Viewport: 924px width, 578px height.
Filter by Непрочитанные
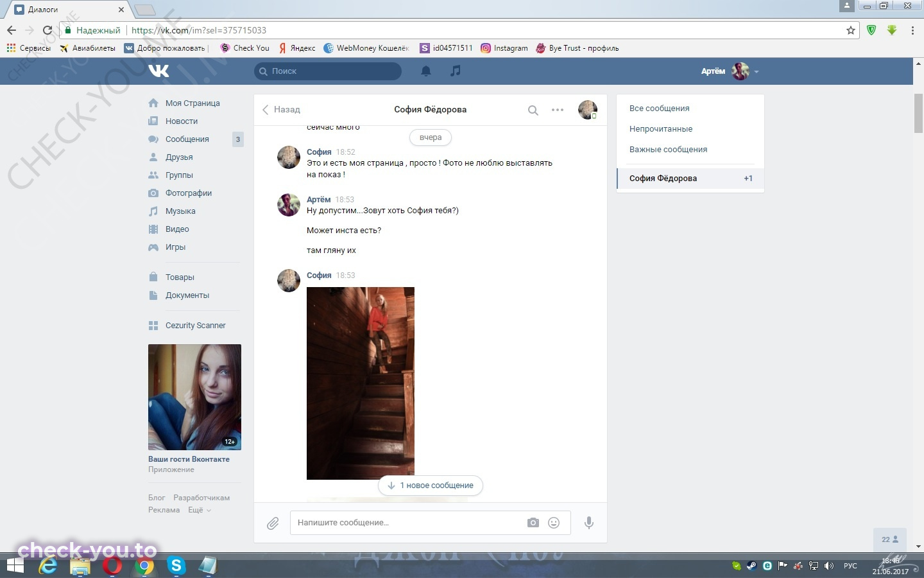click(x=661, y=129)
